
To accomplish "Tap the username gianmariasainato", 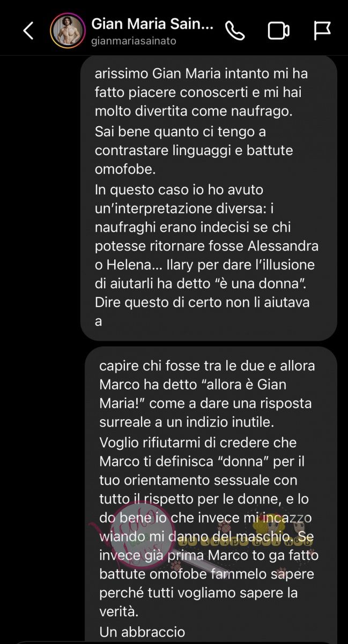I will (x=134, y=41).
